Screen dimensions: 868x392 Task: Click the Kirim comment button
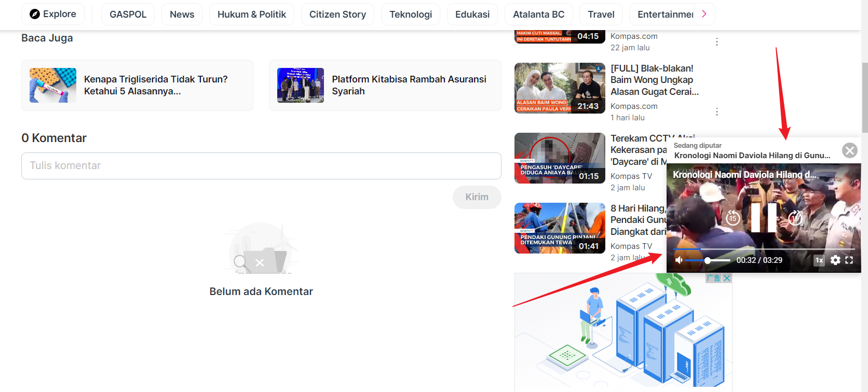477,197
